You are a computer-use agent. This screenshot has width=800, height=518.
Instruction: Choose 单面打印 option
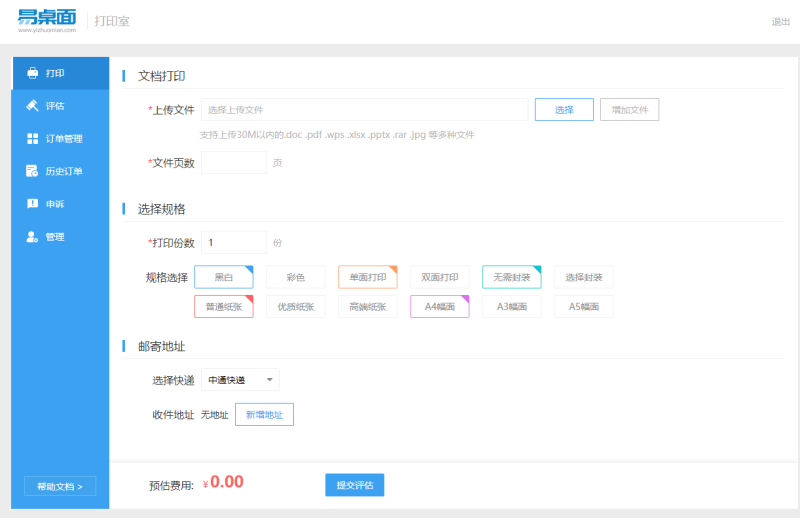click(x=368, y=277)
